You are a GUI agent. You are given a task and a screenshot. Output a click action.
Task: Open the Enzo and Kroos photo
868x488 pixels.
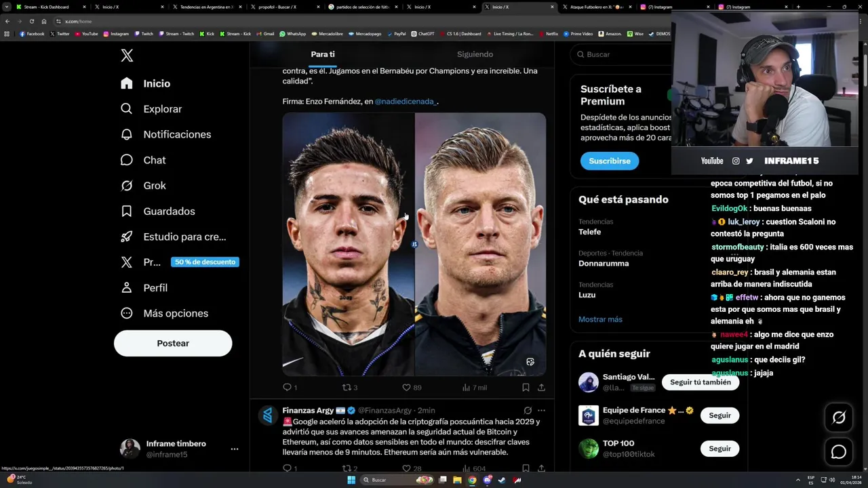[x=414, y=244]
